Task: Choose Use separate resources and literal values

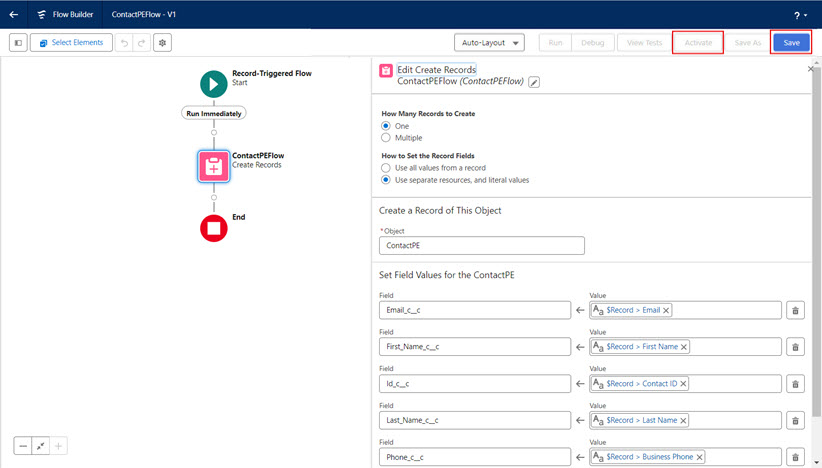Action: click(x=386, y=180)
